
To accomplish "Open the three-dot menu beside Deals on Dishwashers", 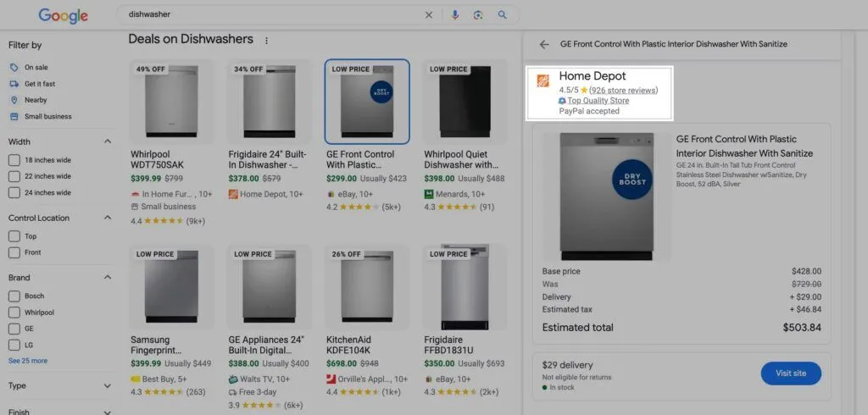I will tap(267, 41).
